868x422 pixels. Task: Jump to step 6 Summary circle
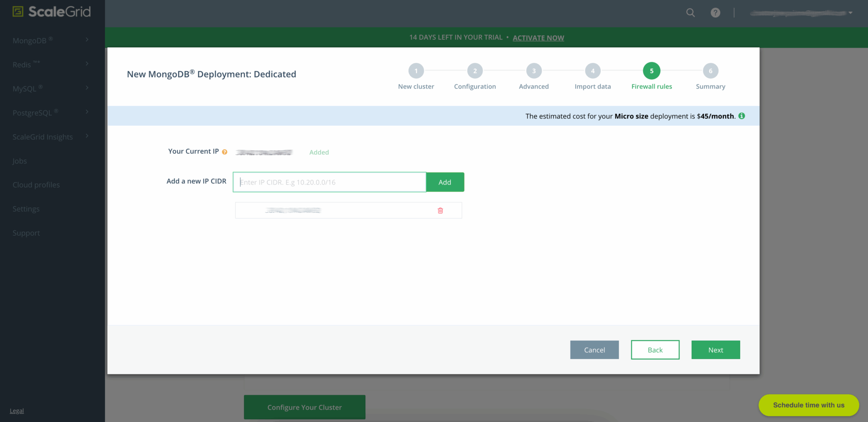[710, 71]
